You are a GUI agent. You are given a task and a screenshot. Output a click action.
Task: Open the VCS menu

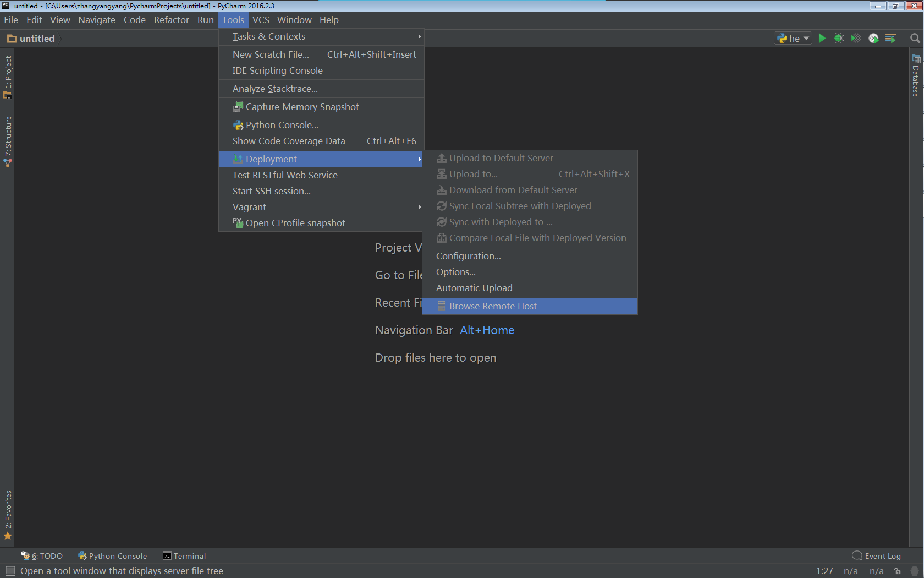(x=261, y=20)
